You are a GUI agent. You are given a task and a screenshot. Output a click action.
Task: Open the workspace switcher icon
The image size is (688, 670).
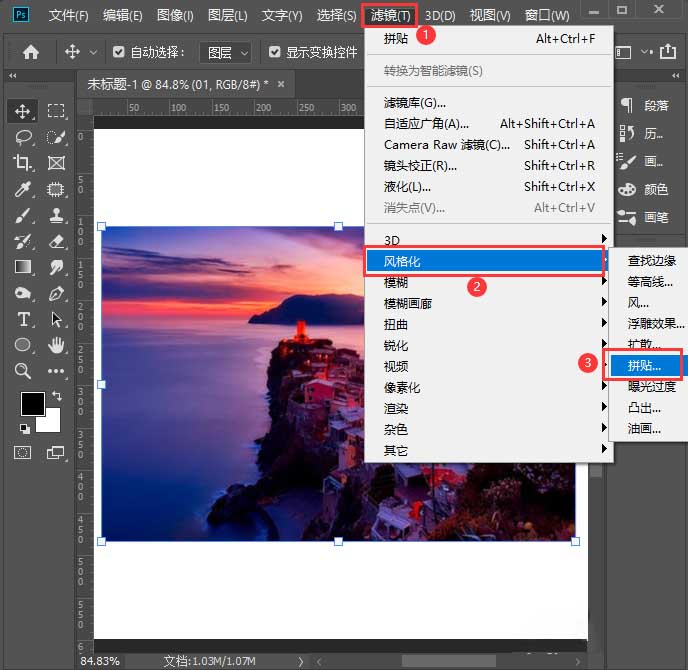tap(624, 53)
